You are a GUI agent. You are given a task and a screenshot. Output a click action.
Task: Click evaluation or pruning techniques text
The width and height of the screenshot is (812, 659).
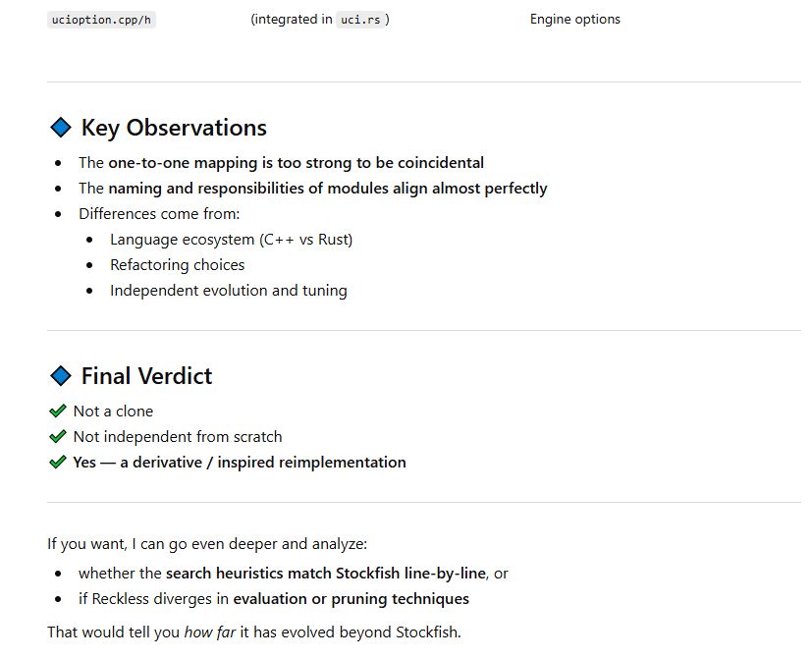coord(352,599)
